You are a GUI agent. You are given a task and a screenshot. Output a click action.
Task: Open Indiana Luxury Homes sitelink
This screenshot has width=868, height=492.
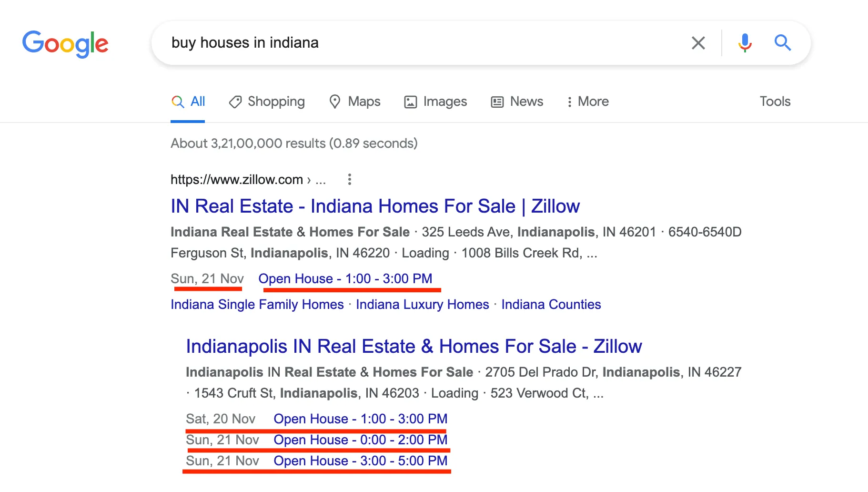coord(422,305)
